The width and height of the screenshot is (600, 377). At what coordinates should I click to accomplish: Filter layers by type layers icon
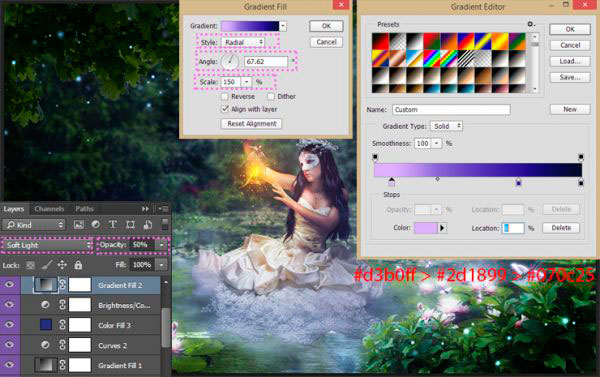[x=112, y=225]
